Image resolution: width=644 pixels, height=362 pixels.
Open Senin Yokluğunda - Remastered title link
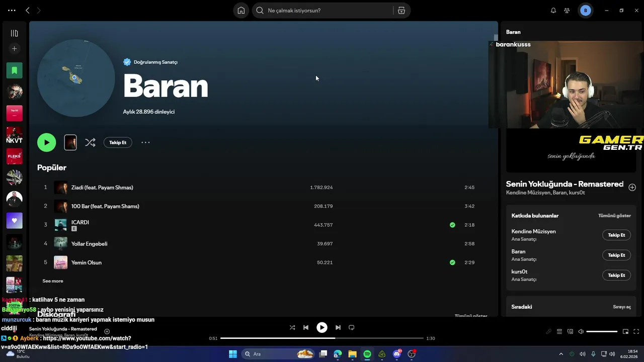tap(565, 184)
